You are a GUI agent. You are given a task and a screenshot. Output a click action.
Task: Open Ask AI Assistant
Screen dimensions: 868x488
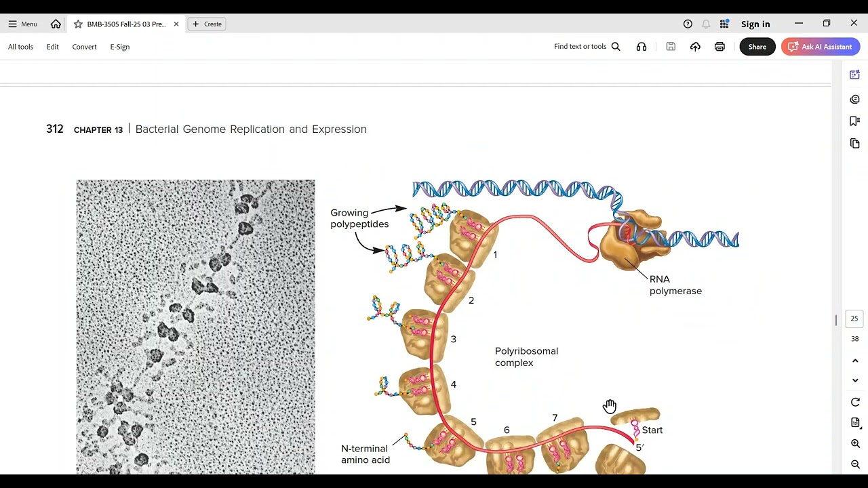(821, 47)
